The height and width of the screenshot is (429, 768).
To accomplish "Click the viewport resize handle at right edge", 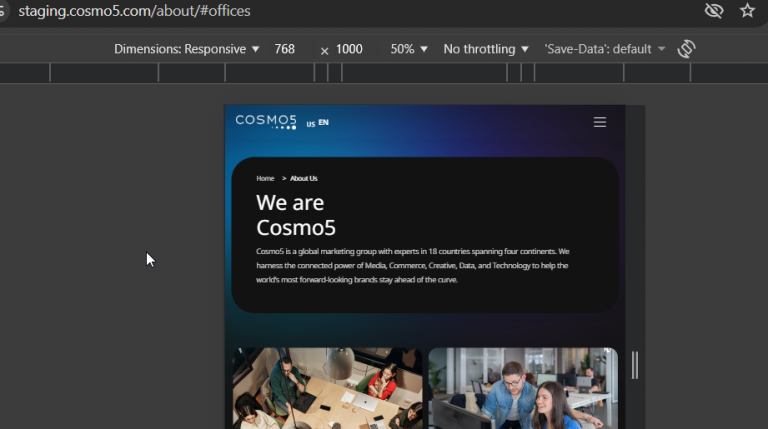I will [635, 365].
